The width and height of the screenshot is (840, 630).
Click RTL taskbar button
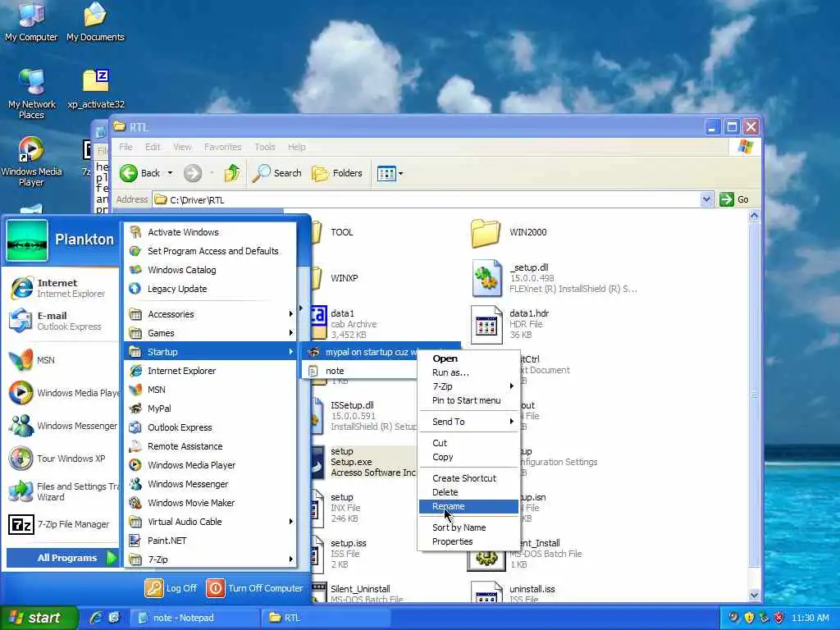(x=326, y=618)
